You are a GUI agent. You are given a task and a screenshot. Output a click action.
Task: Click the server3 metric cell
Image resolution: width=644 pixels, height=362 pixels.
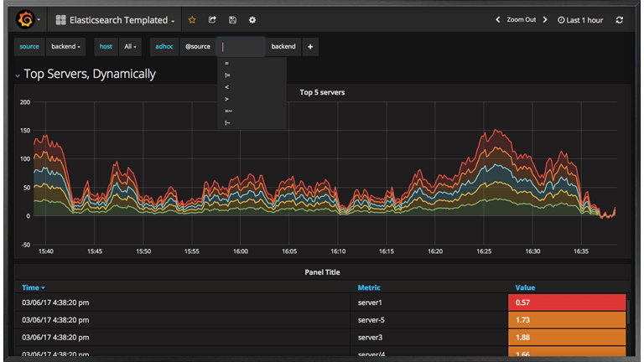(x=429, y=338)
